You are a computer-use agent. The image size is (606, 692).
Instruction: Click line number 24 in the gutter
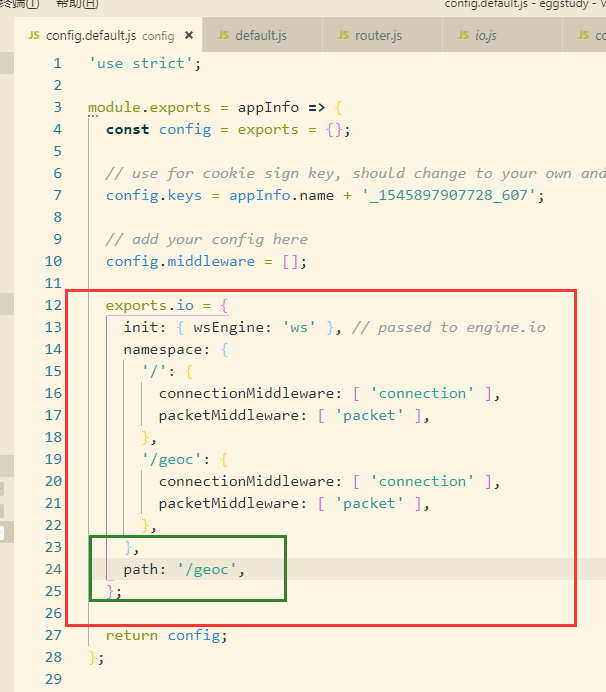[53, 569]
